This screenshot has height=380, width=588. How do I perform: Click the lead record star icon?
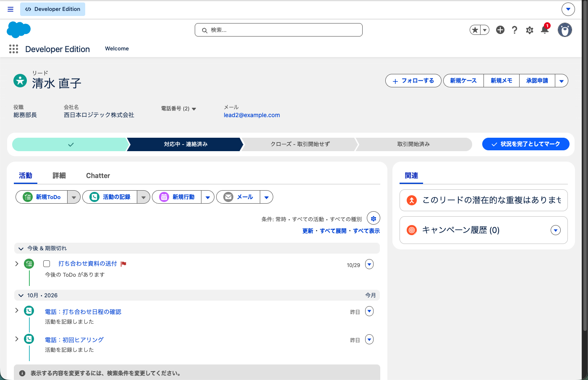pyautogui.click(x=20, y=80)
